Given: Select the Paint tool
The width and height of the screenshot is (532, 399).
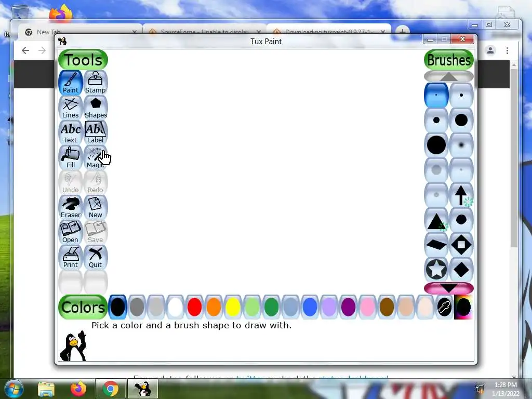Looking at the screenshot, I should coord(71,83).
